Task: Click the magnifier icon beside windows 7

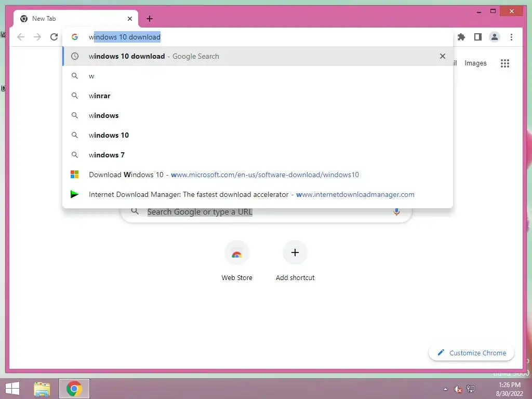Action: [x=75, y=155]
